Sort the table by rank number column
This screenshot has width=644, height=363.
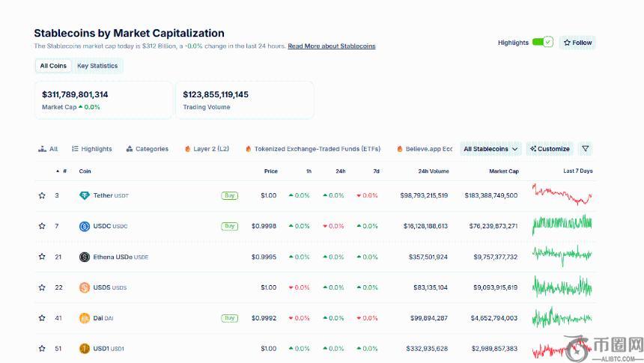64,171
